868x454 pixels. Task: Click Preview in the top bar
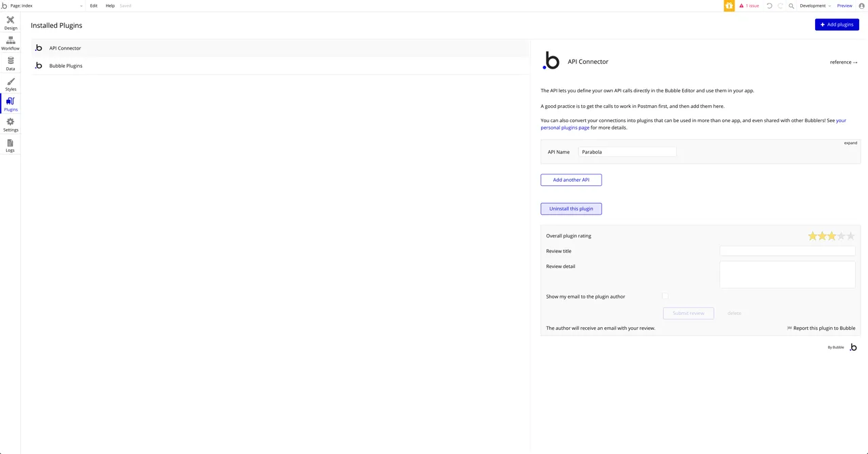coord(844,5)
